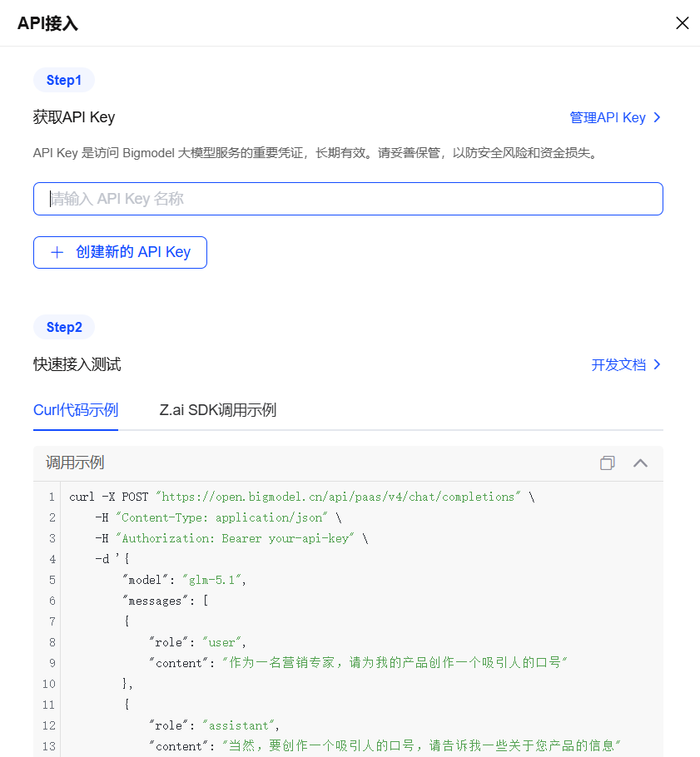Click the 作为一名营销专家 content line

tap(358, 663)
